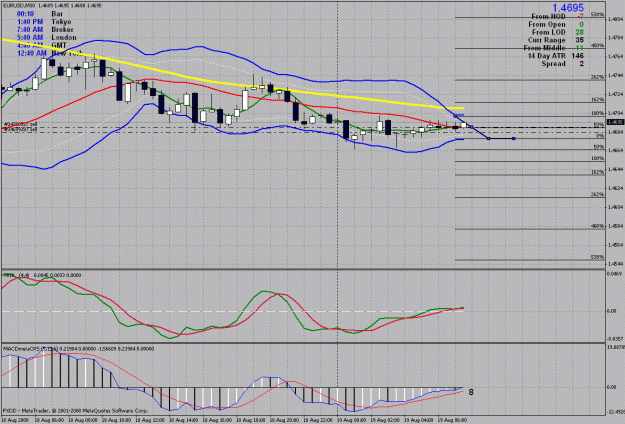Screen dimensions: 625x424
Task: Click the 1.4724 price axis label
Action: (615, 94)
